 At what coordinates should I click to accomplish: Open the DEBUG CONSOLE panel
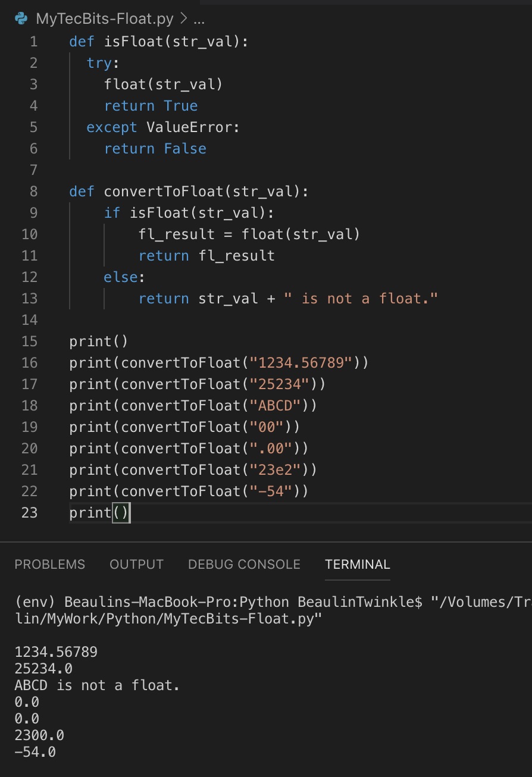click(244, 564)
